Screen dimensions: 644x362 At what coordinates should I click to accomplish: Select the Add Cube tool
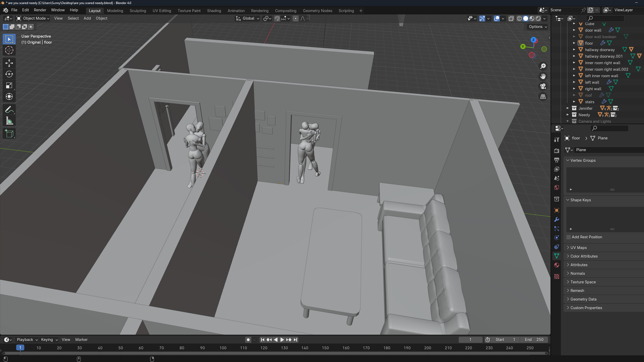click(9, 134)
